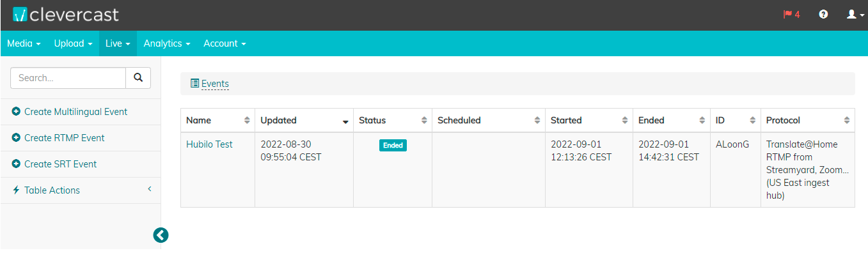Click the Clevercast logo
The image size is (868, 253).
(x=65, y=14)
